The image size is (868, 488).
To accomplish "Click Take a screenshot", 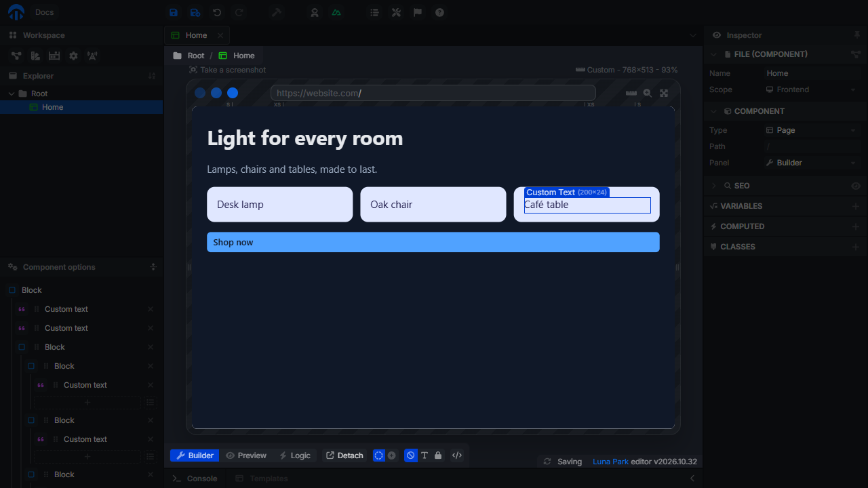I will (227, 70).
